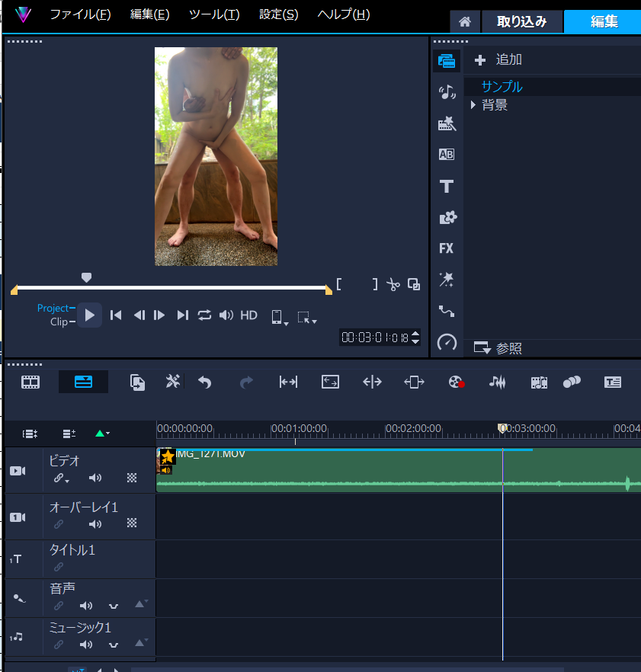Open the Subtitle Editor icon

click(x=613, y=382)
